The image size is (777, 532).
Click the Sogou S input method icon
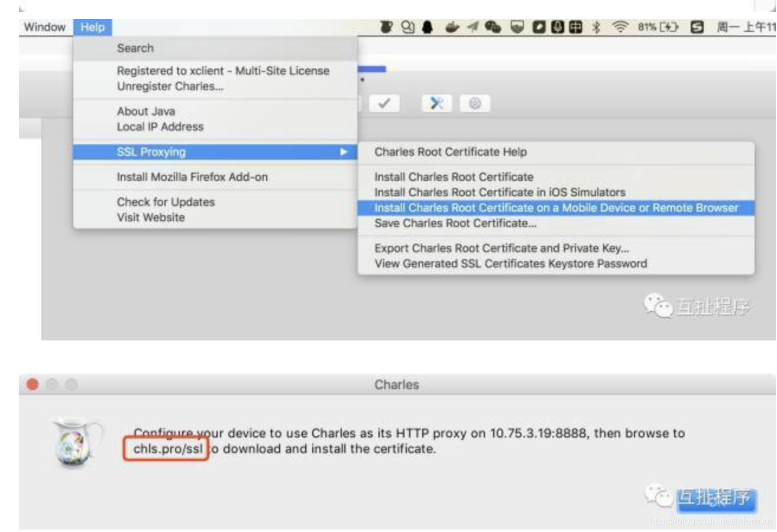click(x=697, y=27)
